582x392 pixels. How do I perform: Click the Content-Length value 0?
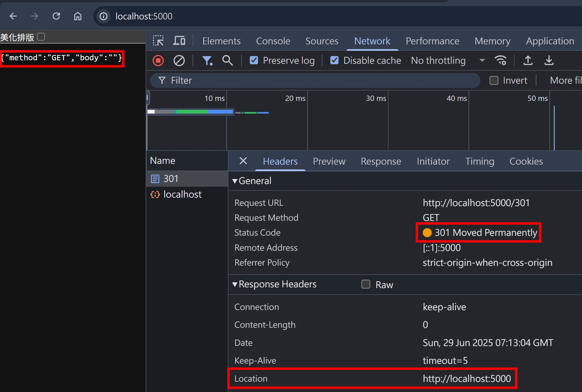(425, 325)
